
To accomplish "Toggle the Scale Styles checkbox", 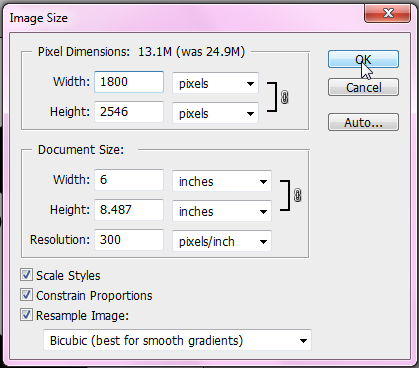I will coord(26,275).
